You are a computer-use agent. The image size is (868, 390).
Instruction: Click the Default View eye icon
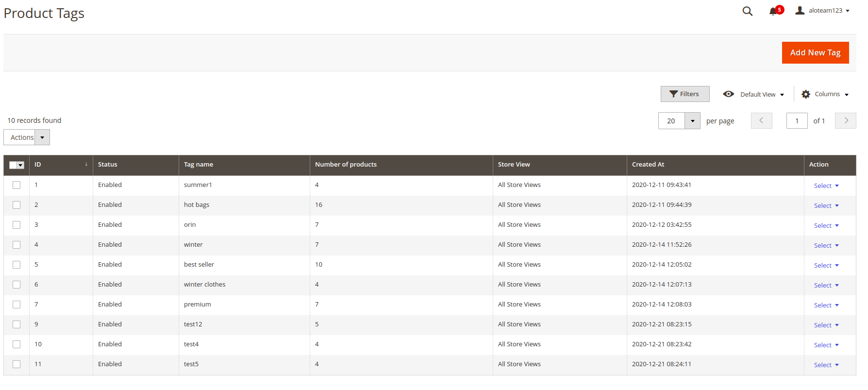[728, 94]
